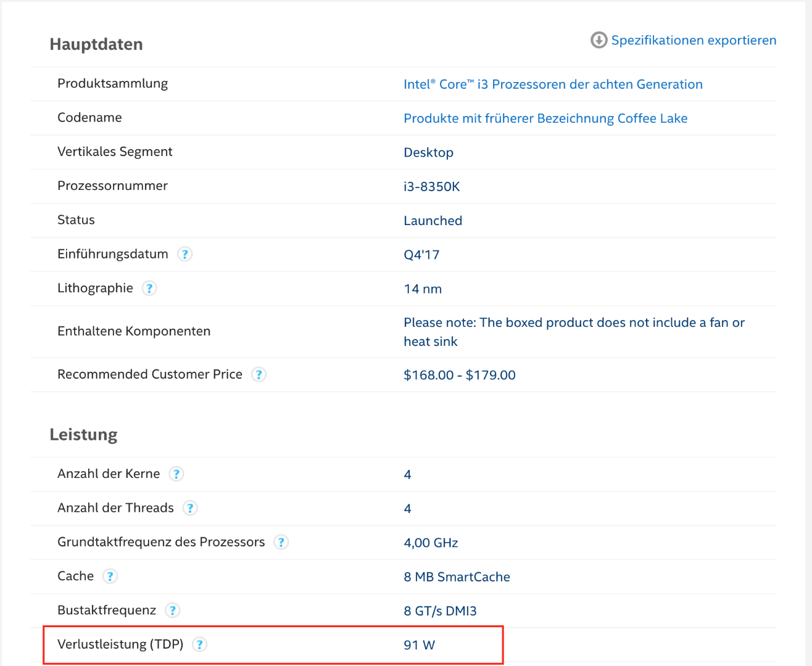The image size is (812, 666).
Task: Click Spezifikationen exportieren link
Action: click(694, 40)
